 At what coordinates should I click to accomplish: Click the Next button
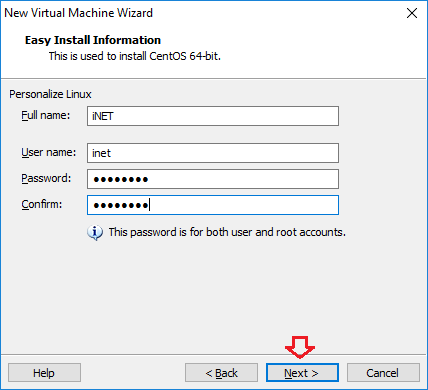coord(302,372)
